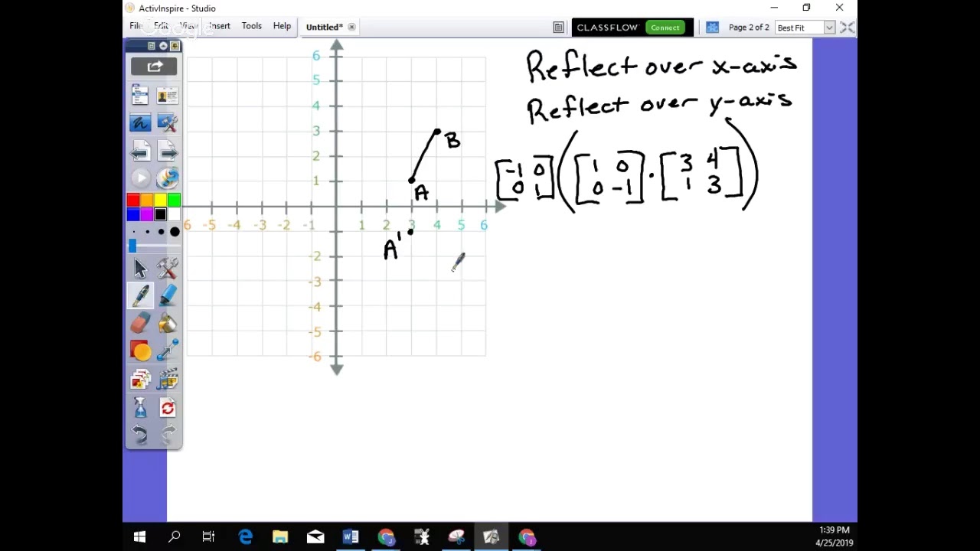The image size is (980, 551).
Task: Open the Help menu
Action: pos(282,26)
